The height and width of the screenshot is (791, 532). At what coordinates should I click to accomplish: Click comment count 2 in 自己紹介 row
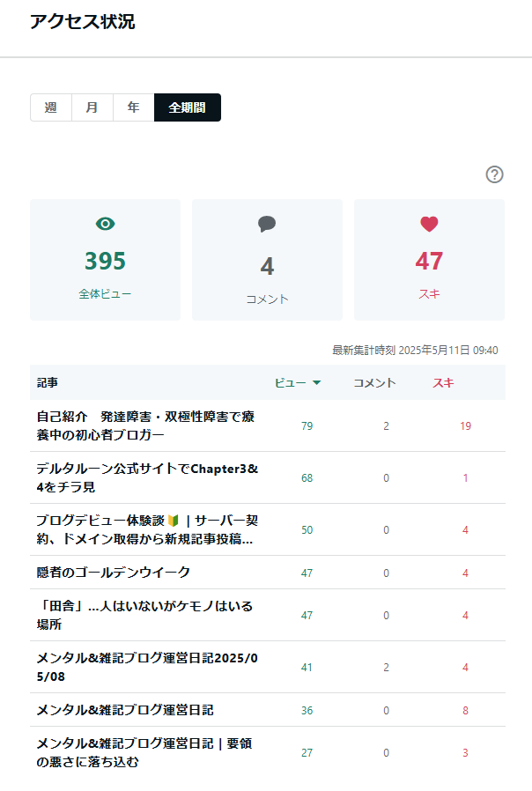(387, 426)
